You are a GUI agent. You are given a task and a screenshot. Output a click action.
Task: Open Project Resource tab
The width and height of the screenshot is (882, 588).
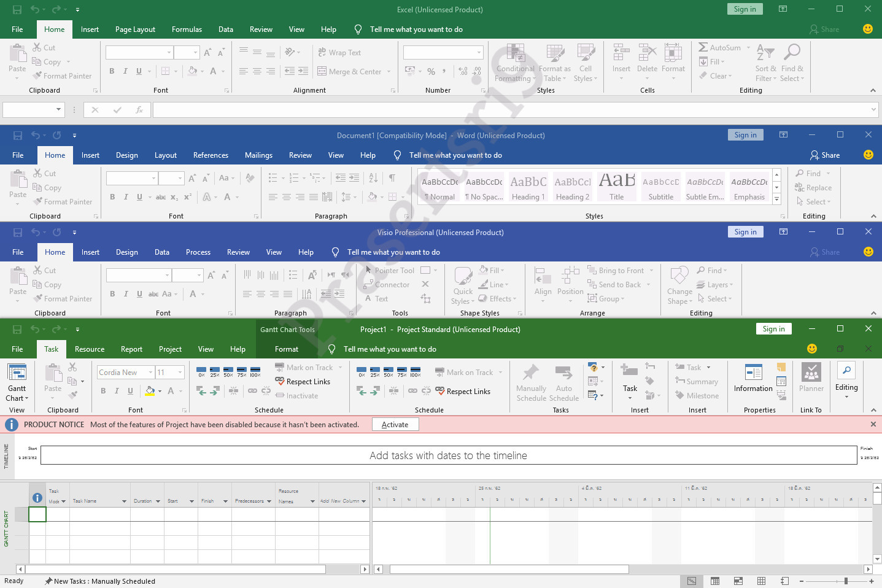[90, 349]
